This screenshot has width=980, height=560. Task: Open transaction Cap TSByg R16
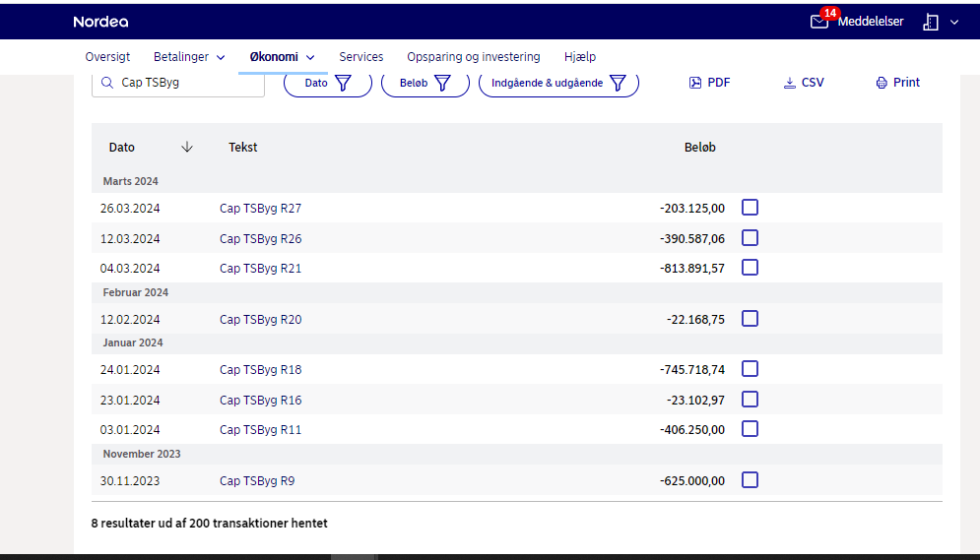point(260,401)
